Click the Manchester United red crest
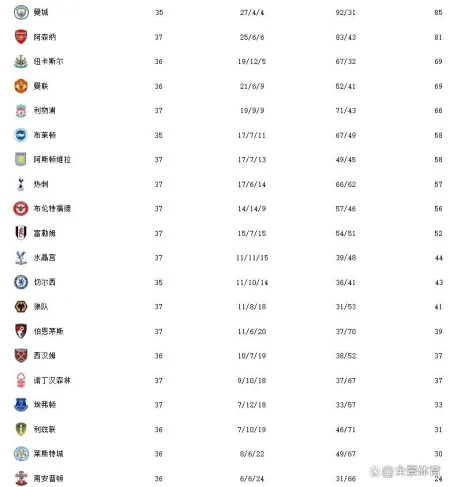This screenshot has height=487, width=450. point(21,86)
